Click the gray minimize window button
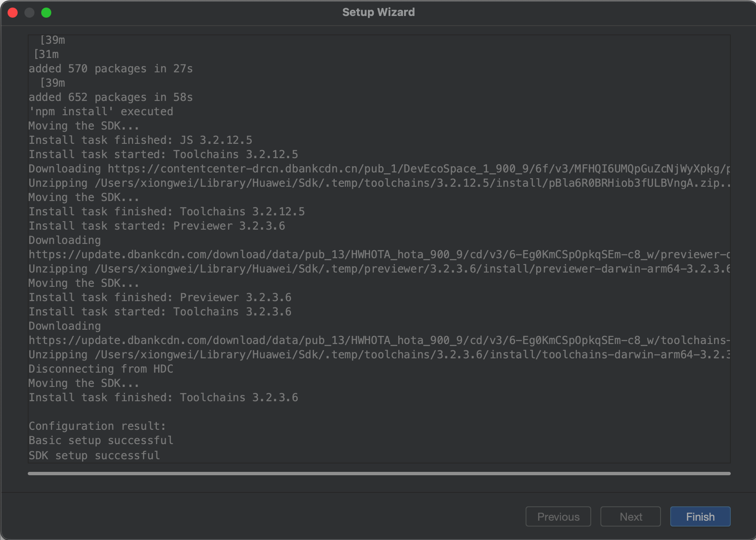This screenshot has width=756, height=540. 29,13
